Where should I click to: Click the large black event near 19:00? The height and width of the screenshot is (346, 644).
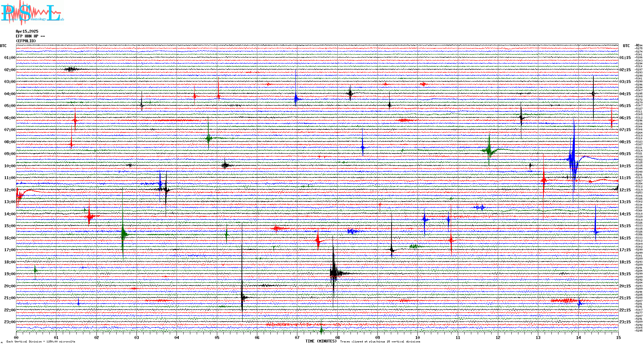(x=334, y=273)
